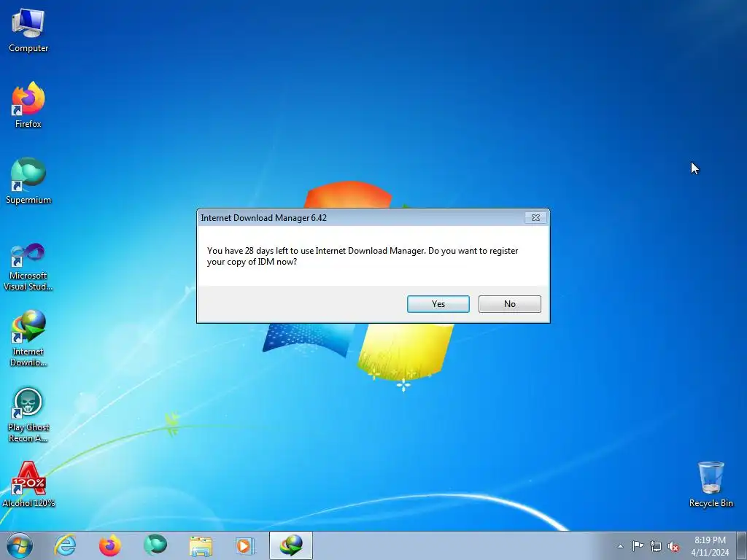The image size is (747, 560).
Task: Click the IDM dialog title bar text
Action: pyautogui.click(x=263, y=217)
